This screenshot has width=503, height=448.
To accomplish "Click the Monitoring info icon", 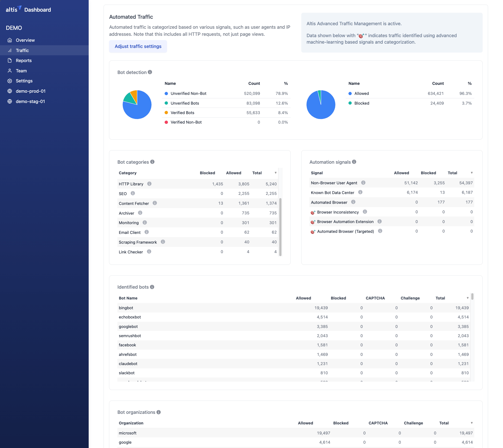I will tap(145, 223).
